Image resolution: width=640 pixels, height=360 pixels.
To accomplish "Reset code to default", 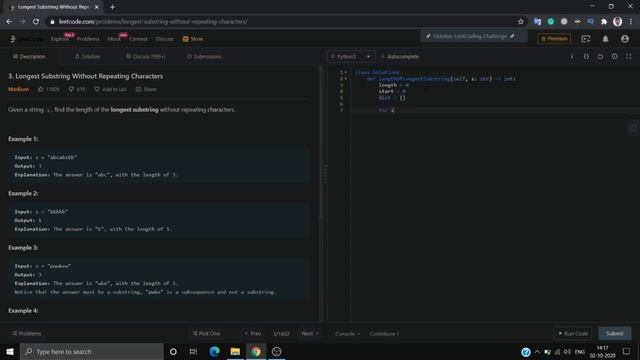I will tap(600, 57).
